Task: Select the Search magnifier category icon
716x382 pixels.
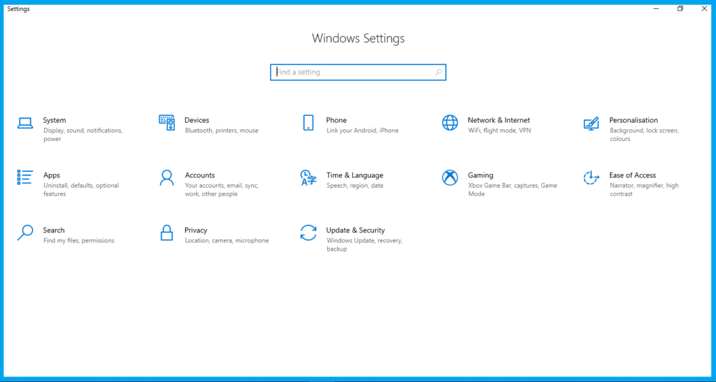Action: point(25,232)
